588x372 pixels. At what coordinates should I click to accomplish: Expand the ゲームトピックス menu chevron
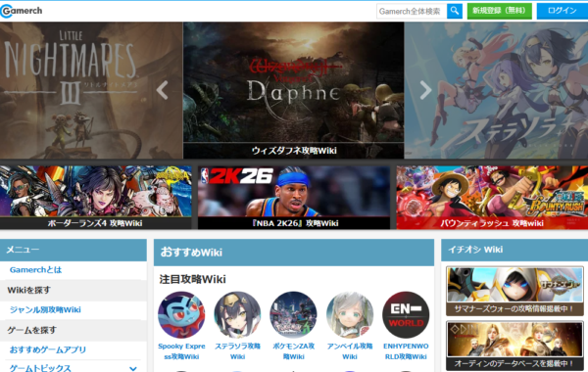point(132,369)
